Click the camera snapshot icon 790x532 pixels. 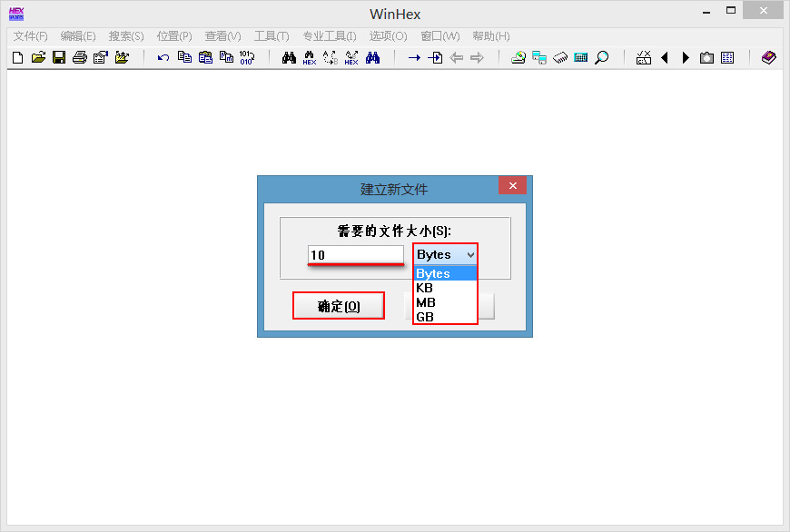706,58
